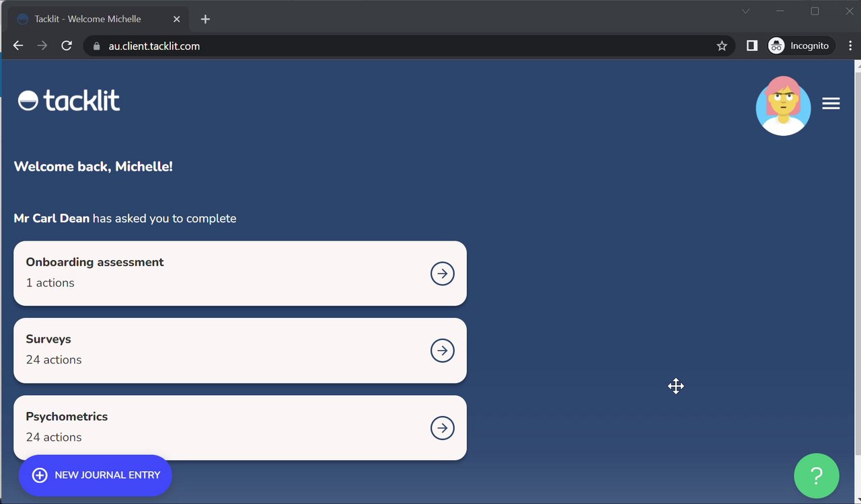
Task: Click the 'Welcome back, Michelle!' heading
Action: 93,167
